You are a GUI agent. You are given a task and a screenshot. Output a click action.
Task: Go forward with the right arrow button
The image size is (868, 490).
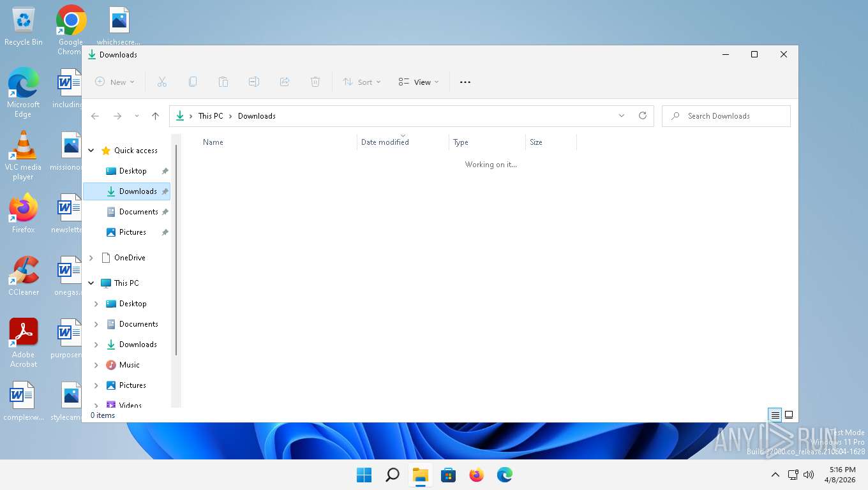(117, 116)
